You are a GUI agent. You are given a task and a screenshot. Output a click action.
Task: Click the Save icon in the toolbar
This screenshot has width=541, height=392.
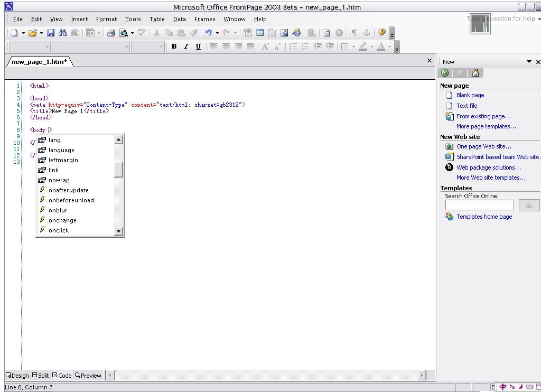point(51,33)
